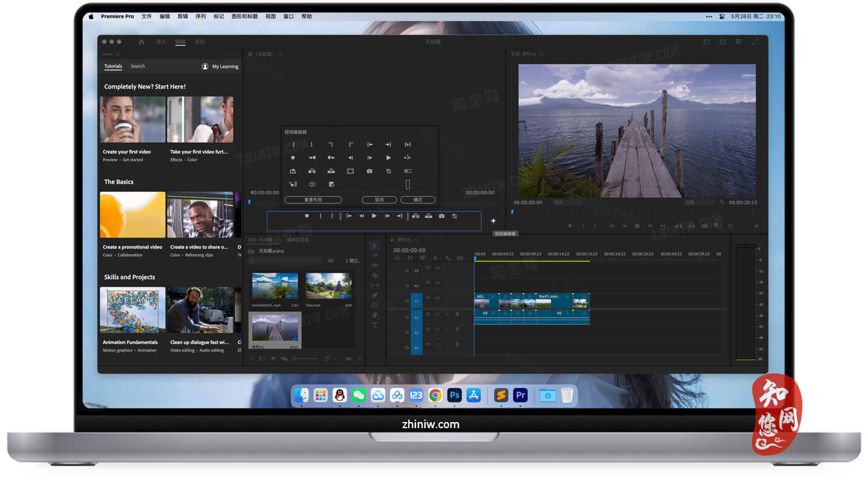This screenshot has width=868, height=484.
Task: Click Mark Out icon in button editor
Action: click(312, 145)
